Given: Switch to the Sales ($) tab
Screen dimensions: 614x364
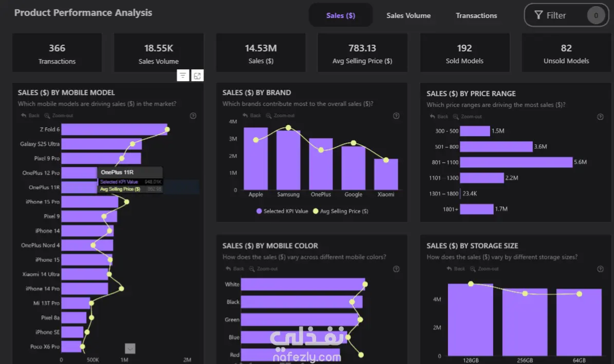Looking at the screenshot, I should point(340,15).
